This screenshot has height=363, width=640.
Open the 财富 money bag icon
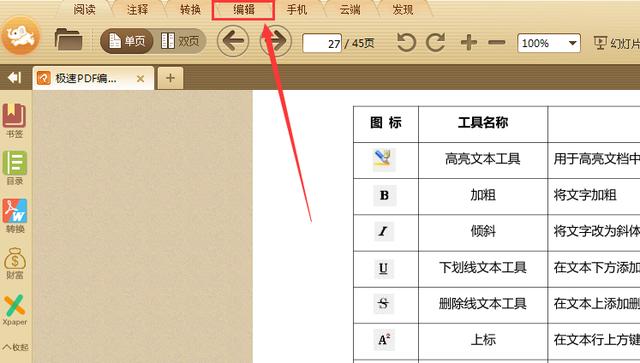coord(15,263)
